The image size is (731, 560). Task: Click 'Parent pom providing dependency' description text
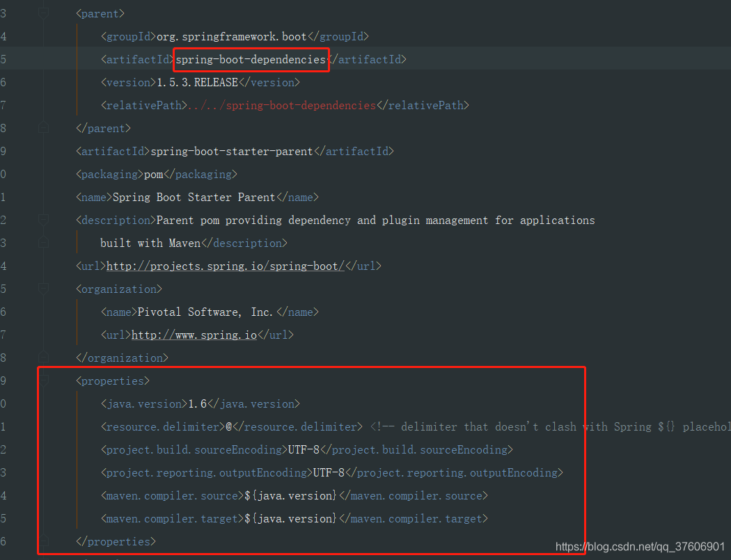coord(253,220)
